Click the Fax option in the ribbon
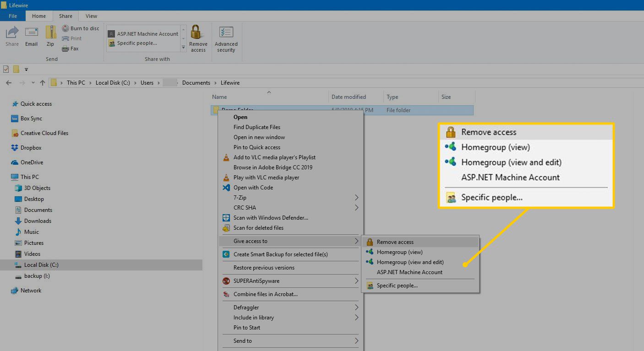The width and height of the screenshot is (644, 351). click(71, 49)
